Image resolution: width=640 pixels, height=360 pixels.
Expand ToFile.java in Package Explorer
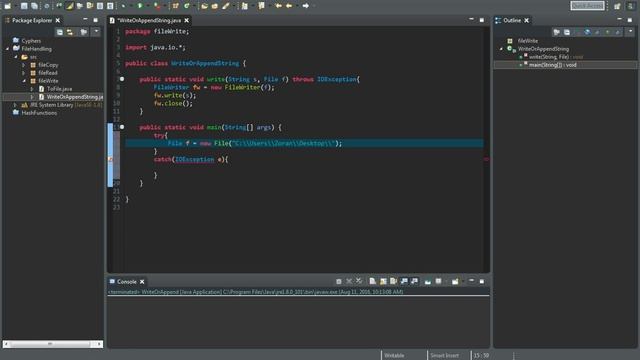coord(32,89)
